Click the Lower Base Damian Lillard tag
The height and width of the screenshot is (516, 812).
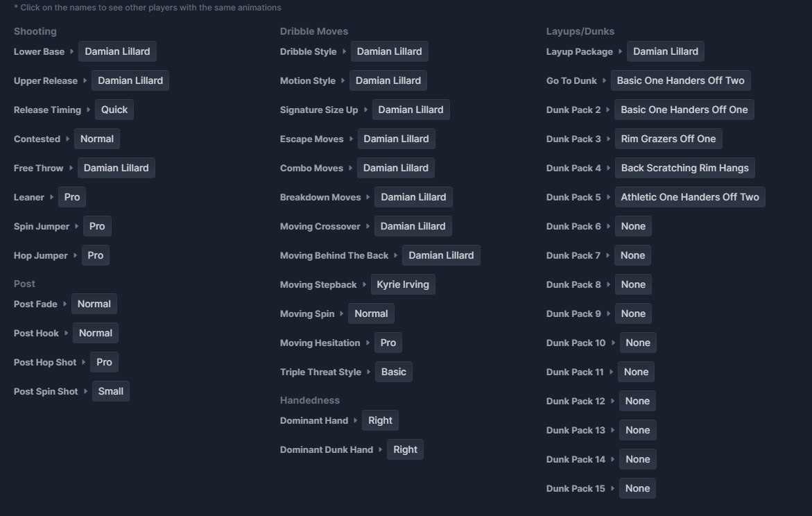[117, 51]
